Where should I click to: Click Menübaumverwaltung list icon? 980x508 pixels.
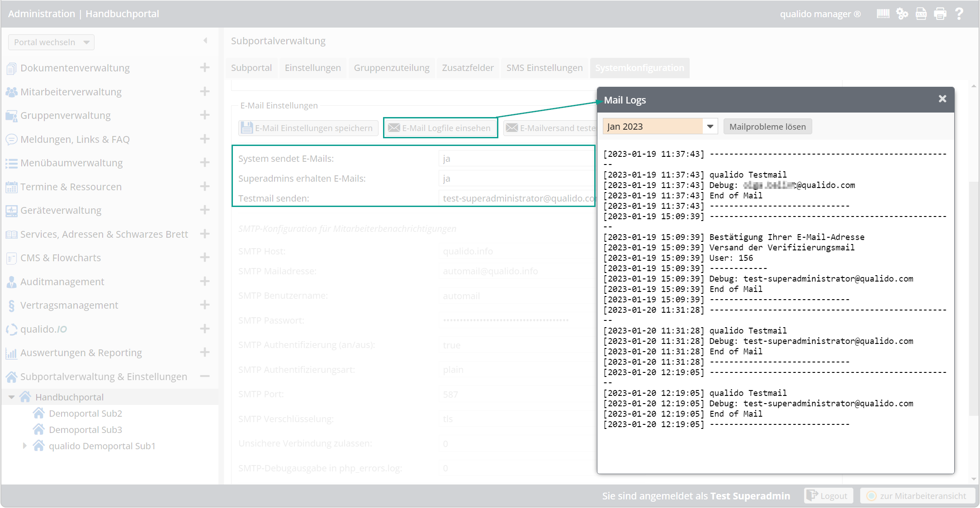tap(11, 163)
